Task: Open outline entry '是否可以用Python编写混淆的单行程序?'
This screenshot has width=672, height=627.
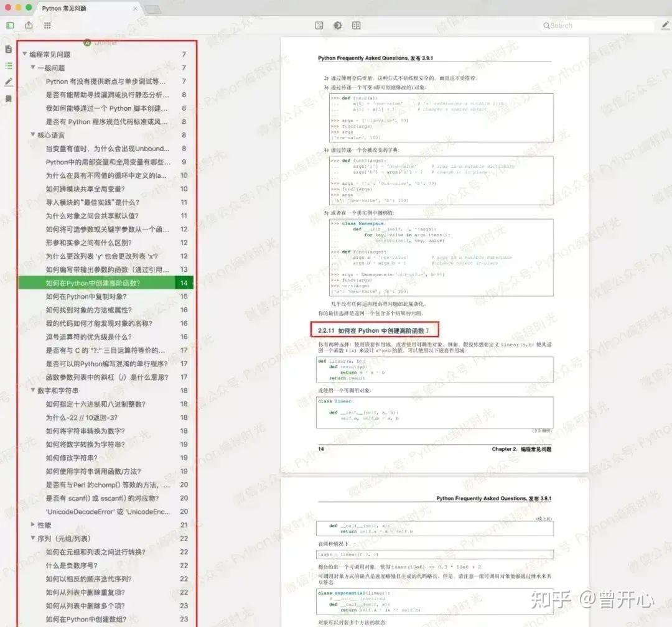Action: coord(106,363)
